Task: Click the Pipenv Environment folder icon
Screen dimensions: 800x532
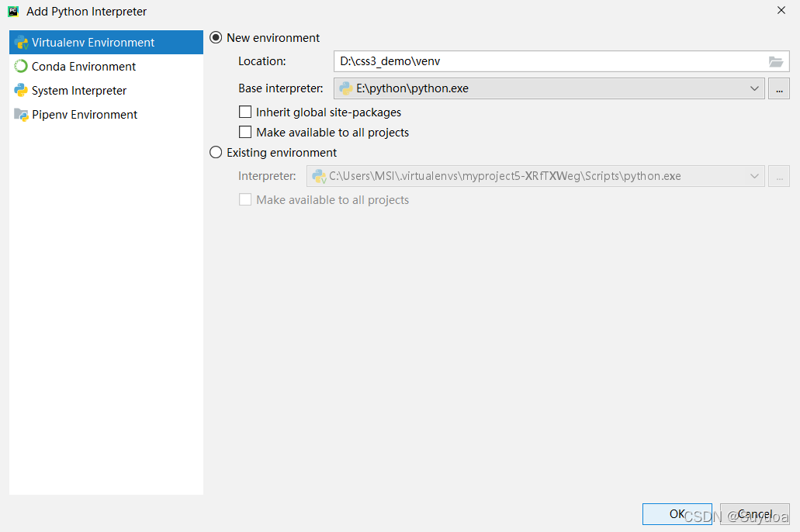Action: [21, 115]
